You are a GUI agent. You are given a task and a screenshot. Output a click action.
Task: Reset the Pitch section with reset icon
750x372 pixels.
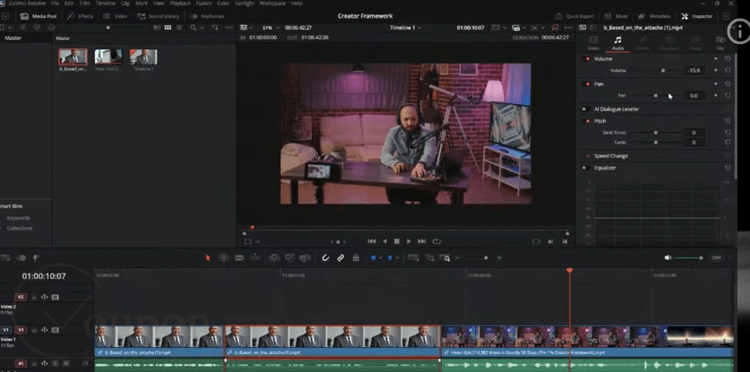[x=728, y=121]
